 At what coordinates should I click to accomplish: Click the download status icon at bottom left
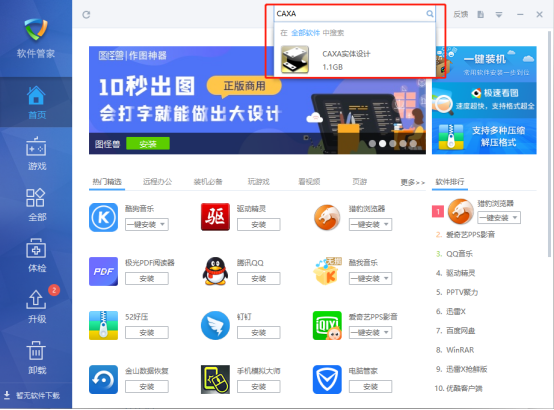tap(7, 395)
